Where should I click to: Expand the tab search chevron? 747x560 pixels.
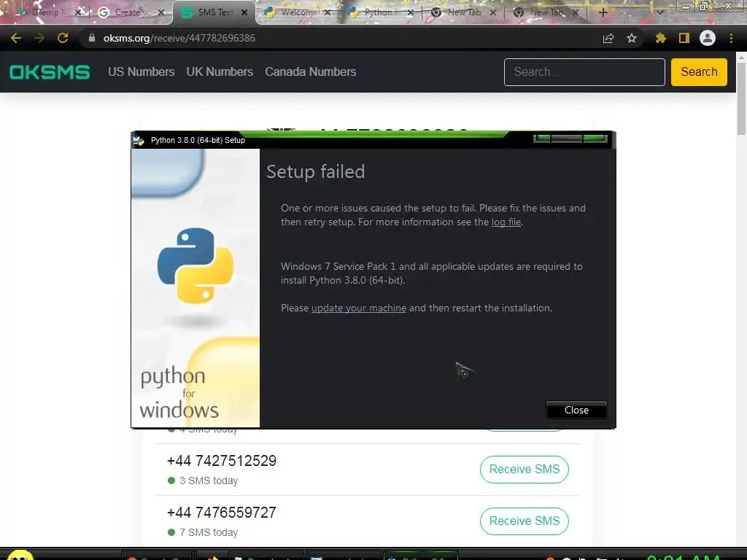[x=659, y=12]
